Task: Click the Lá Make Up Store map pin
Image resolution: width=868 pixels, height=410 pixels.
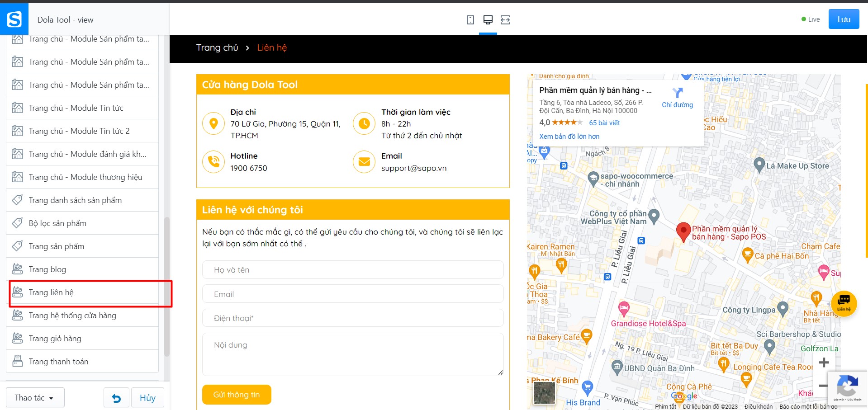Action: click(x=759, y=165)
